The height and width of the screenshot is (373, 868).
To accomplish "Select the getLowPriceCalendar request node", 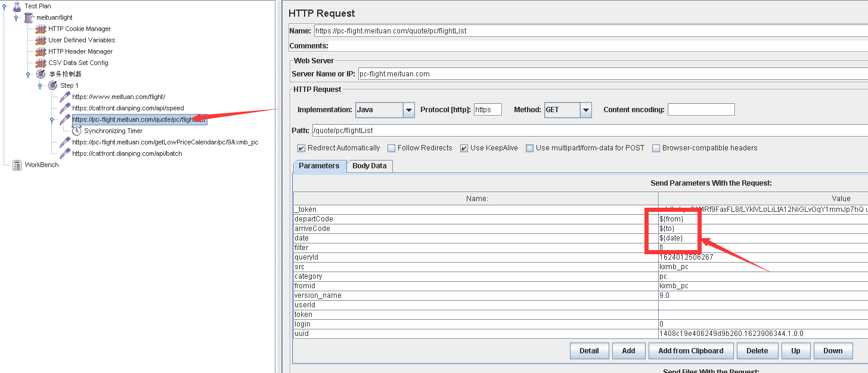I will point(165,142).
